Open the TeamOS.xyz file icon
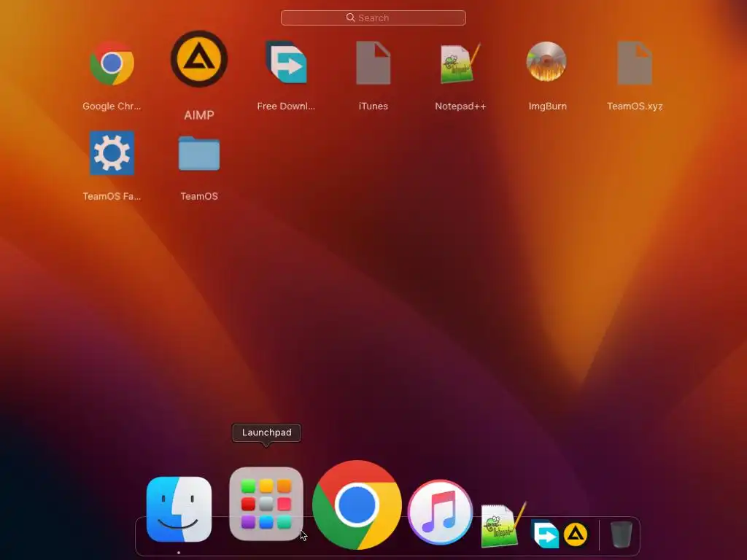 [x=635, y=63]
